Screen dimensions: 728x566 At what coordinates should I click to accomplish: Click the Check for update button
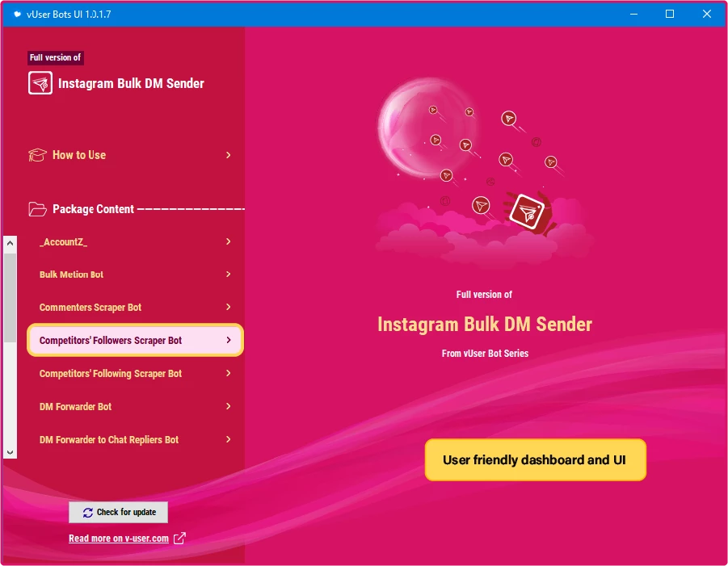point(119,512)
